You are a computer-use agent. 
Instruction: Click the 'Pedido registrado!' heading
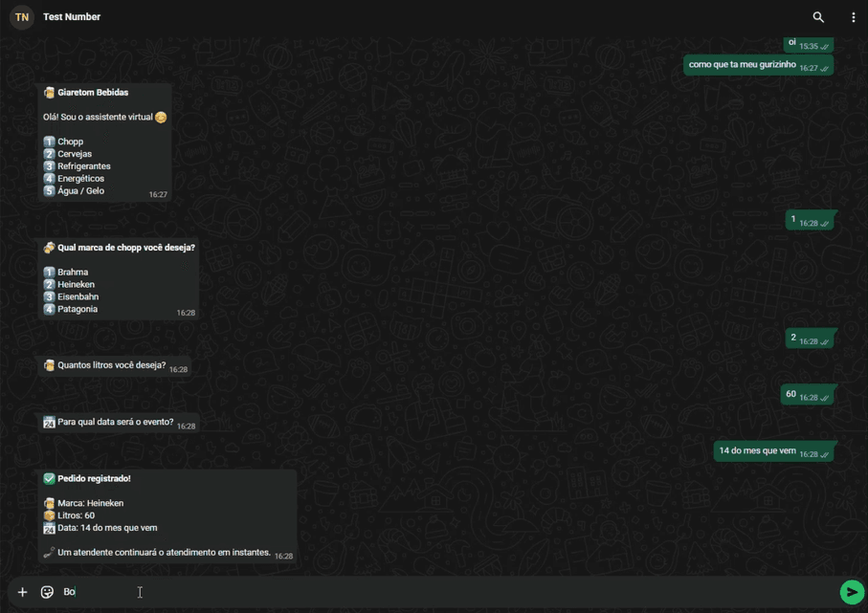(94, 478)
